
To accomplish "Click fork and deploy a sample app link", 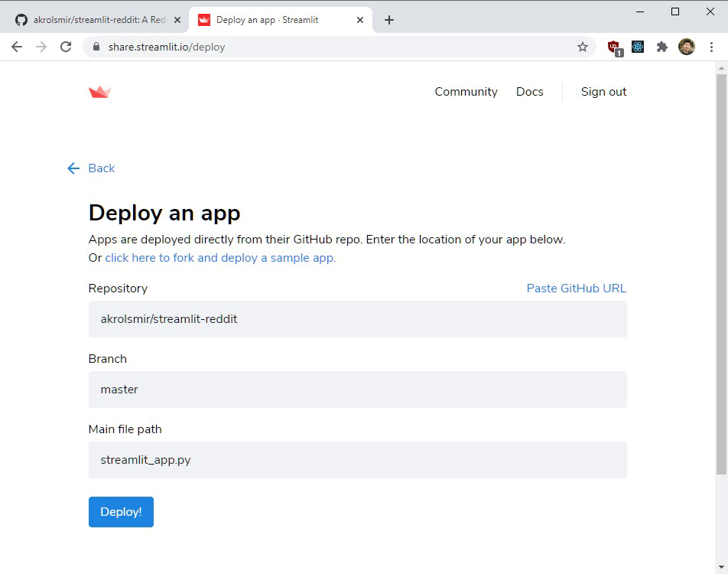I will pyautogui.click(x=220, y=258).
